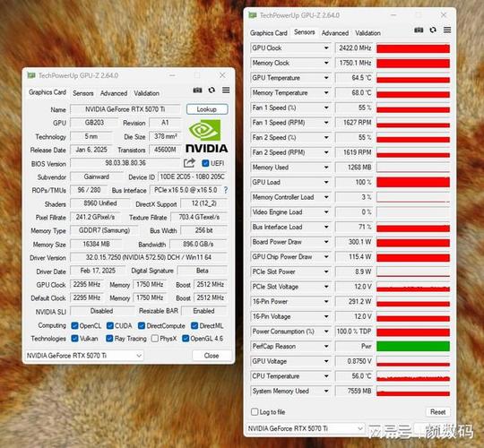Click the Driver Version field
The image size is (484, 448).
point(149,257)
